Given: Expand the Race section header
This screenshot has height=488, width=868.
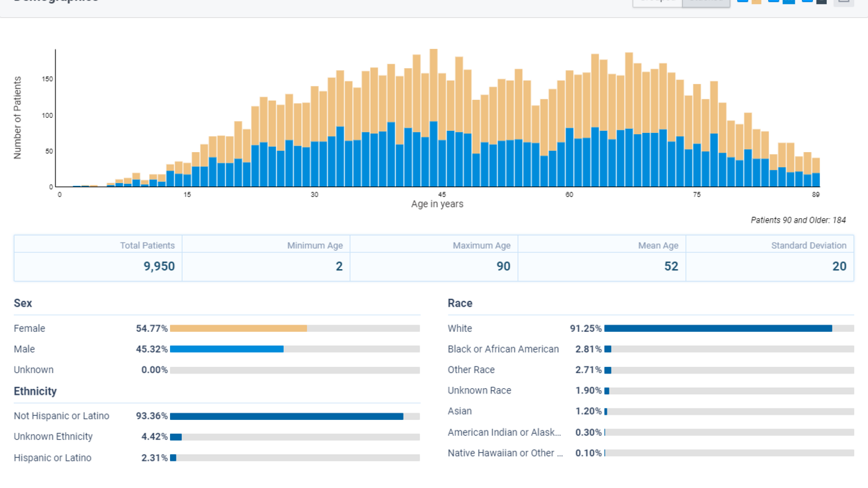Looking at the screenshot, I should [x=459, y=303].
